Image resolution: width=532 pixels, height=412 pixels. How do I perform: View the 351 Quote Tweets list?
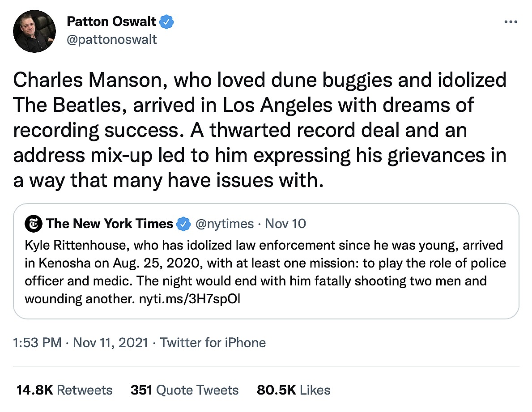point(184,390)
